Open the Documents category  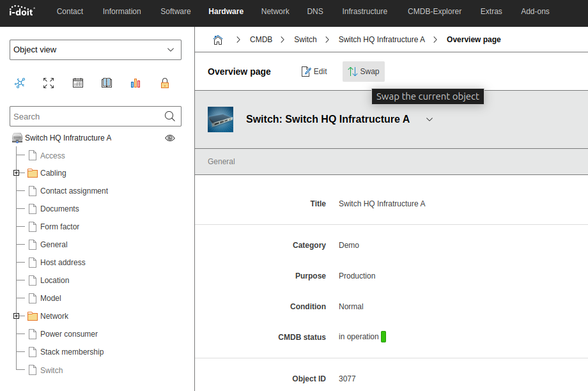59,209
